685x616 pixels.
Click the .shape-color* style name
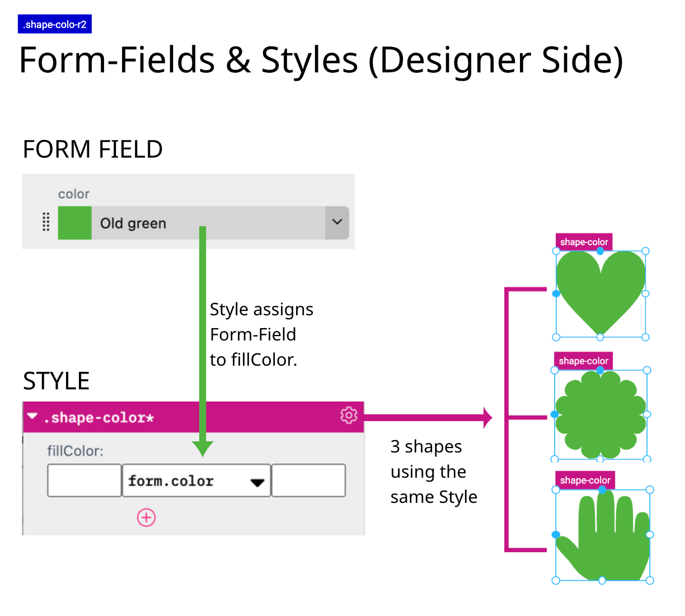98,418
